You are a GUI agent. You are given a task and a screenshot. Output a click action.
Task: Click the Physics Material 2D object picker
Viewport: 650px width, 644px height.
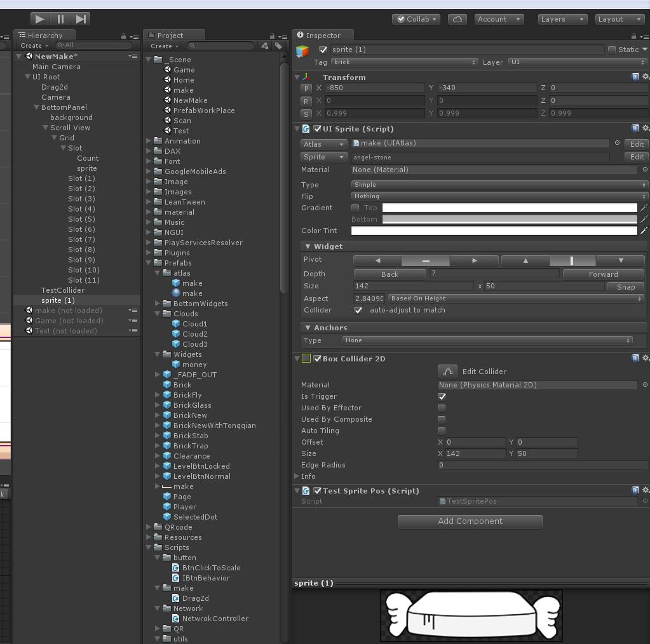(x=645, y=385)
